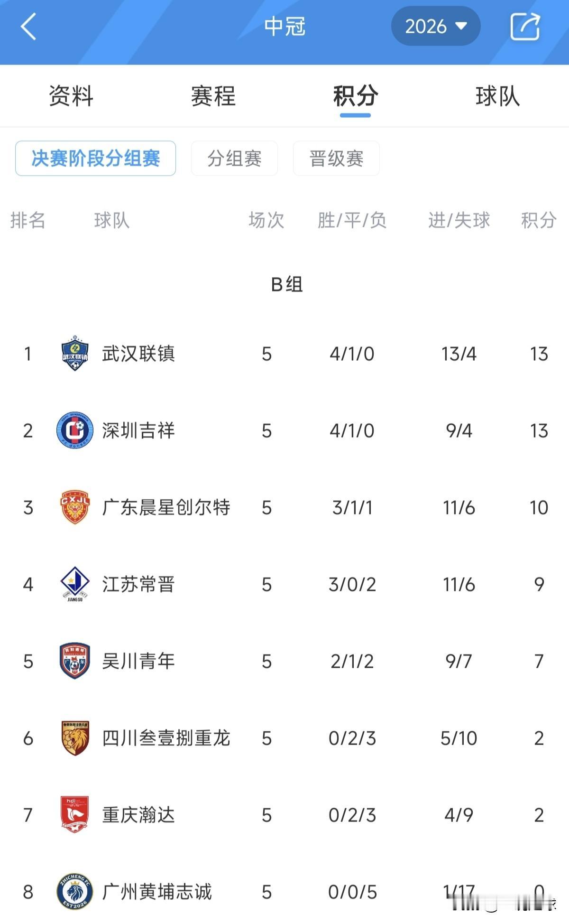The image size is (569, 924).
Task: Tap the back arrow icon
Action: (x=28, y=27)
